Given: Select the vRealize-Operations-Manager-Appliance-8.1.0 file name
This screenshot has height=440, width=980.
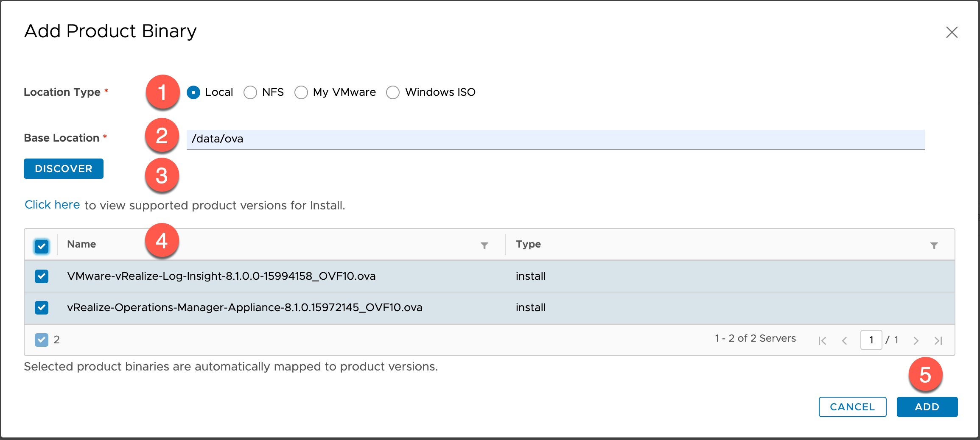Looking at the screenshot, I should 245,307.
